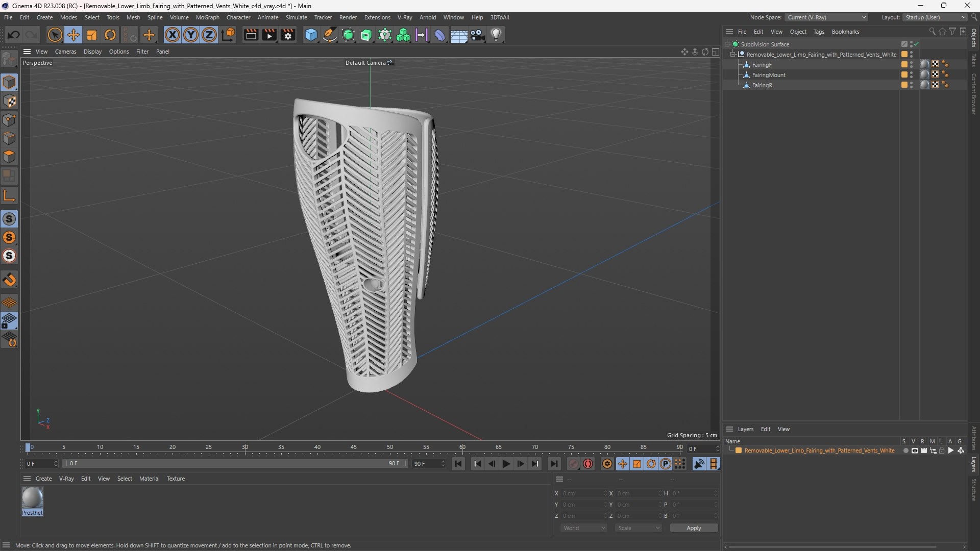Toggle Subdivision Surface enable checkmark

[917, 44]
